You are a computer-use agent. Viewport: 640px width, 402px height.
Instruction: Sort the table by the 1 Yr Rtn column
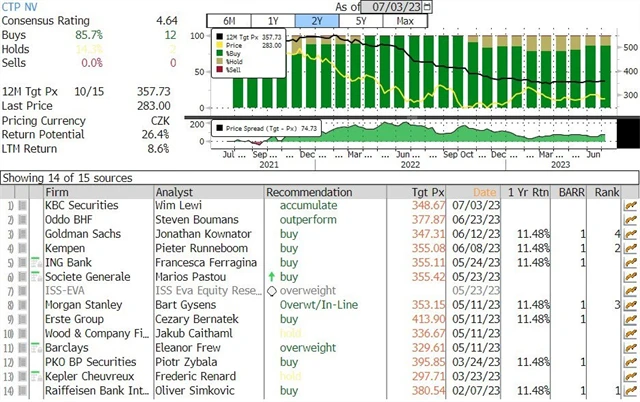tap(528, 192)
